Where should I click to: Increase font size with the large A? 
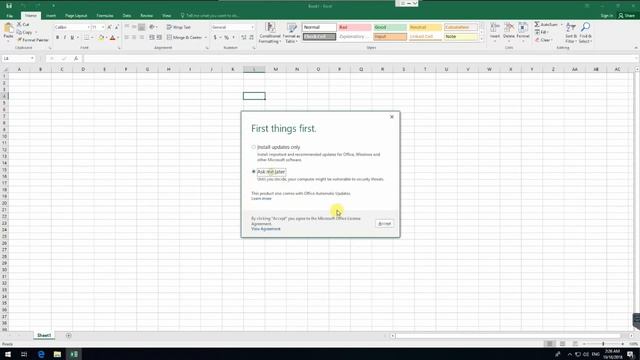[109, 27]
